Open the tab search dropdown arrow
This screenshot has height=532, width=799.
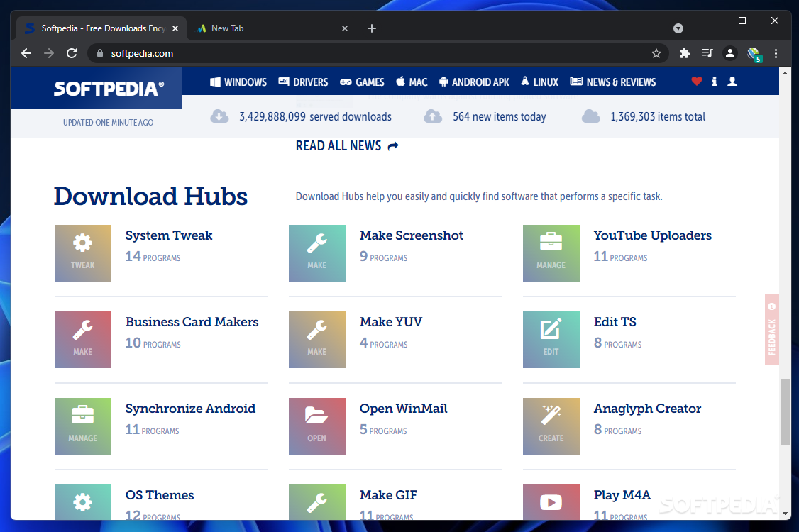pyautogui.click(x=678, y=28)
